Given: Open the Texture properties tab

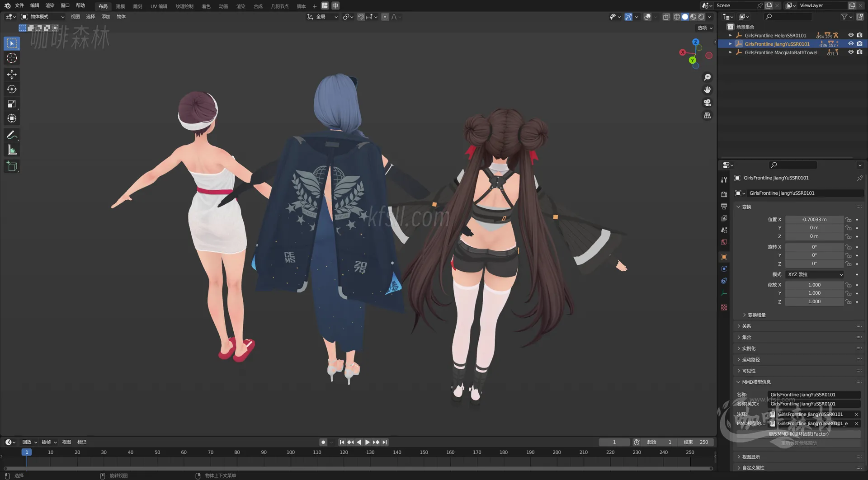Looking at the screenshot, I should click(724, 307).
